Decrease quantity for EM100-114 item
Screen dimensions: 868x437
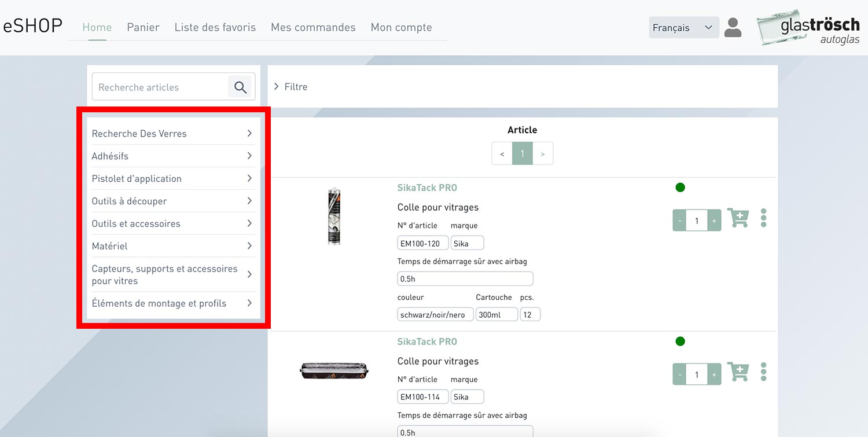click(680, 374)
